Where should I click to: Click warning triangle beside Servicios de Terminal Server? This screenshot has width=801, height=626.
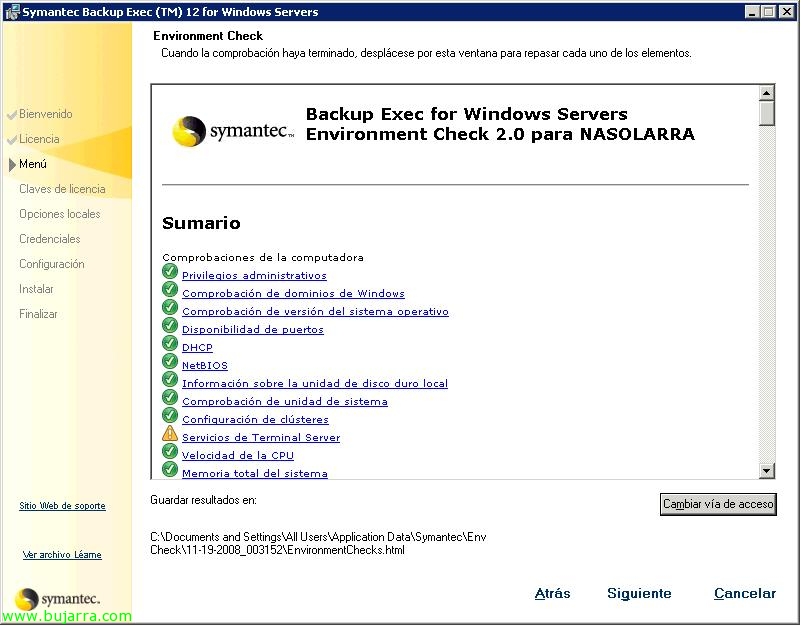tap(170, 433)
